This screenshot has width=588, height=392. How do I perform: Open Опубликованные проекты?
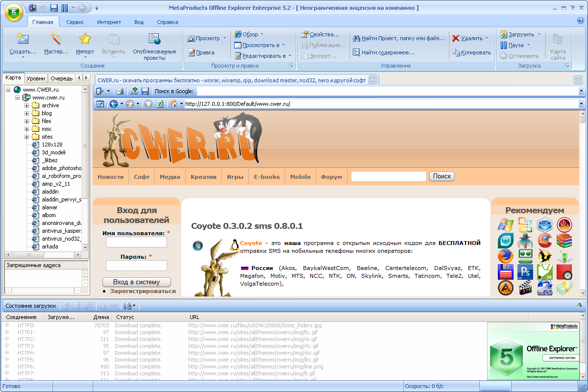[x=154, y=46]
